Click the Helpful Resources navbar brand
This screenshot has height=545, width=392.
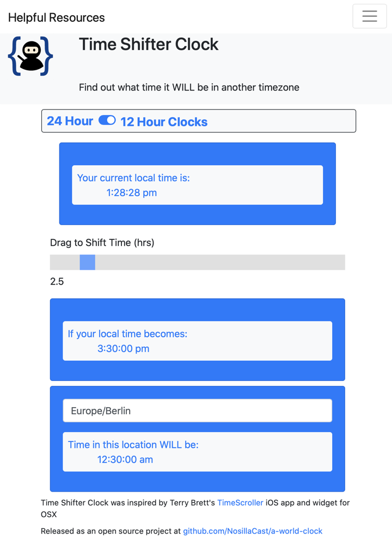coord(56,17)
